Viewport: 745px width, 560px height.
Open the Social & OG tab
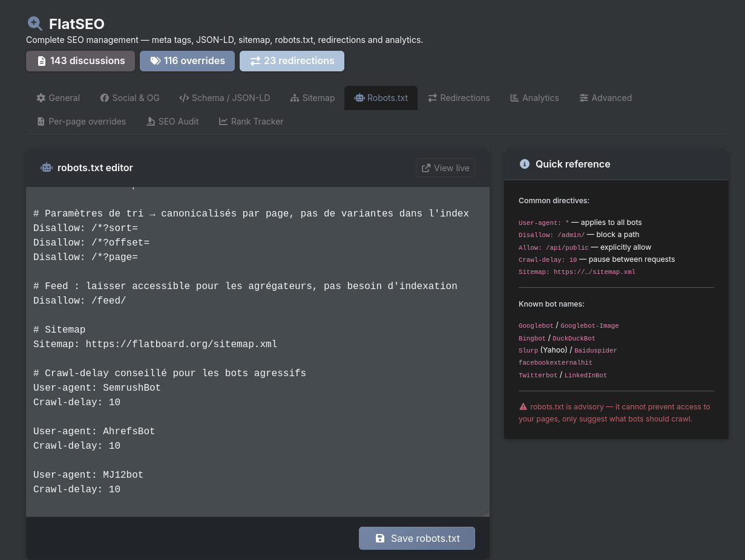[x=130, y=98]
